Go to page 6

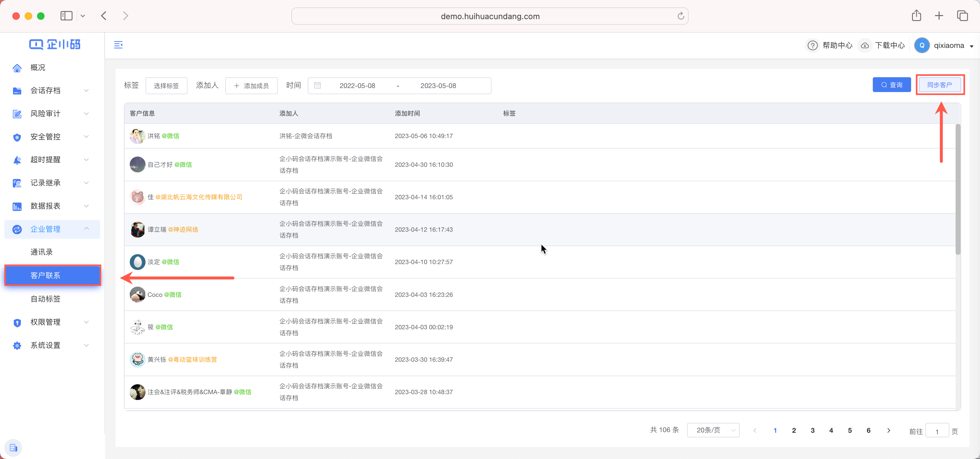(x=868, y=431)
